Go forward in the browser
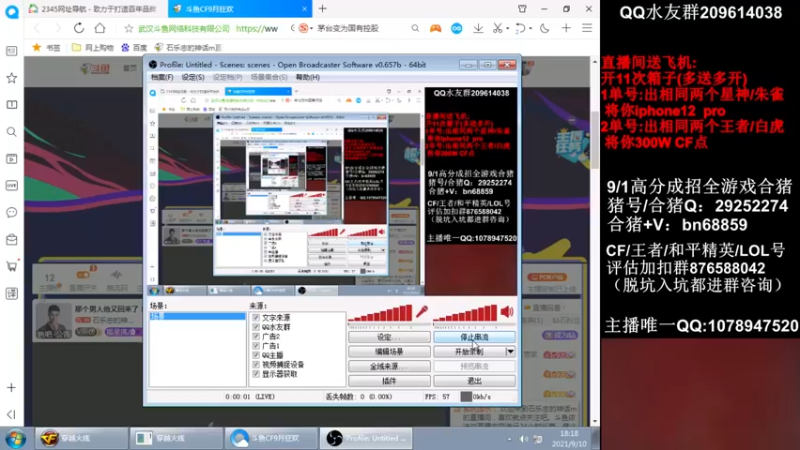Screen dimensions: 800x450 coord(58,29)
